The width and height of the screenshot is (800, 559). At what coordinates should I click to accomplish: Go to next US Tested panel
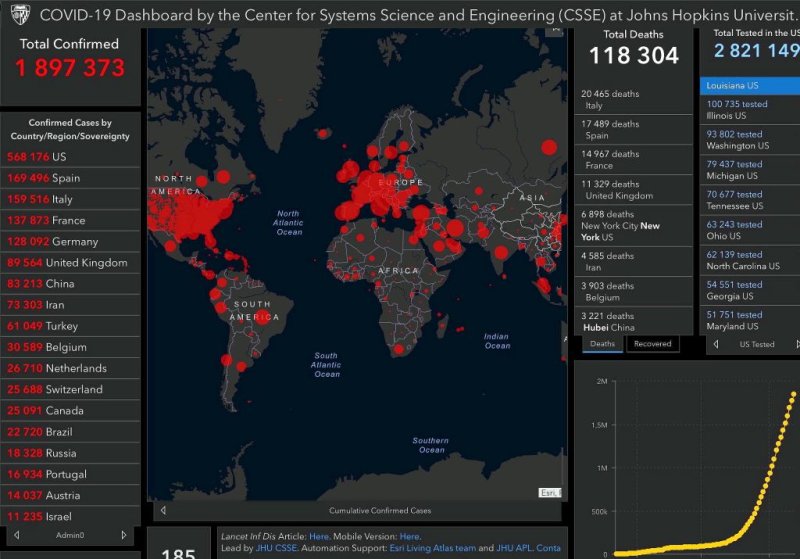pyautogui.click(x=797, y=344)
